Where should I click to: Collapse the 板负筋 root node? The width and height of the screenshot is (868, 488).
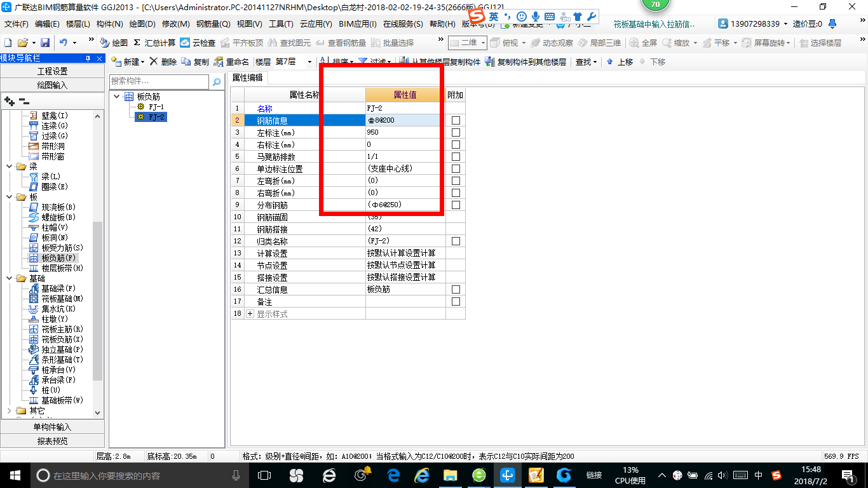117,97
